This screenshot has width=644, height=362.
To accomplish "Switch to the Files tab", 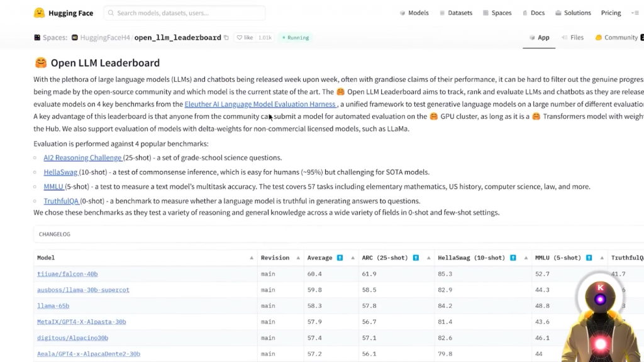I will tap(572, 38).
